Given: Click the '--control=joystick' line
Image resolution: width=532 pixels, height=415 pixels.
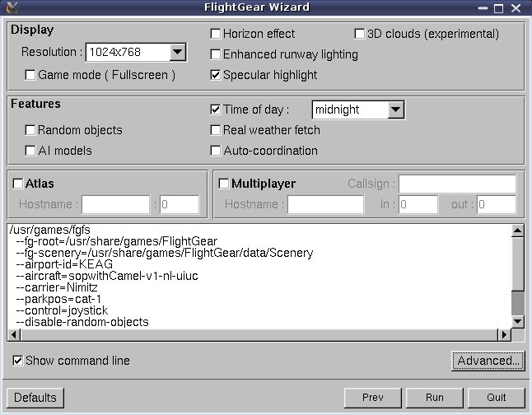Looking at the screenshot, I should tap(62, 310).
